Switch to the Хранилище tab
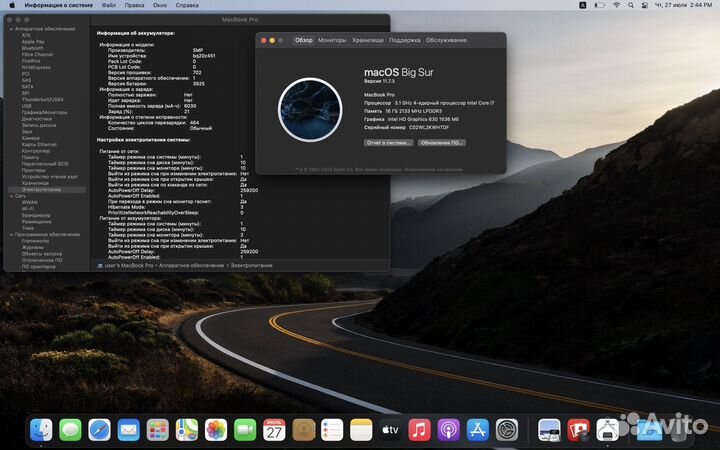This screenshot has height=450, width=720. coord(368,40)
